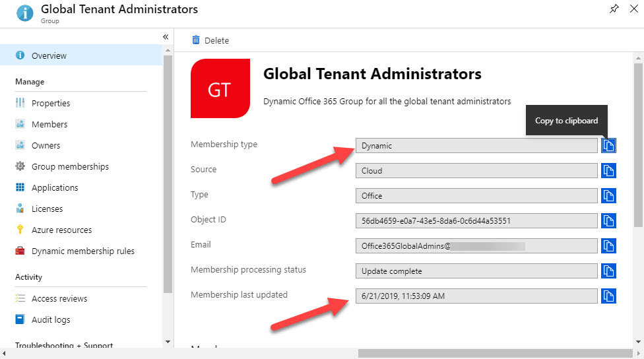Copy the Object ID to clipboard
This screenshot has width=644, height=359.
point(608,221)
